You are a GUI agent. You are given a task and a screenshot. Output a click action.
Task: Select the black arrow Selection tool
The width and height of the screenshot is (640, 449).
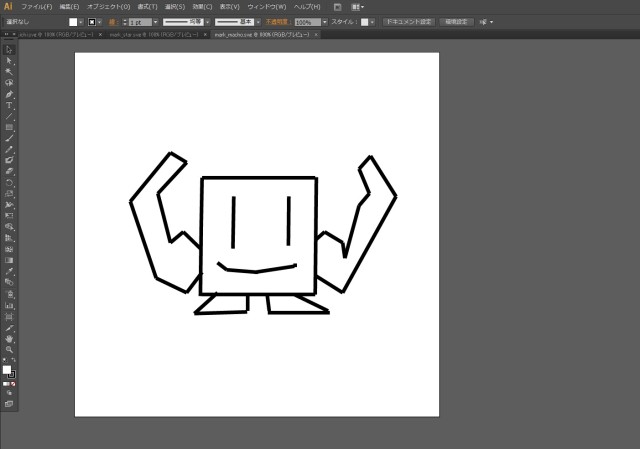click(x=9, y=50)
